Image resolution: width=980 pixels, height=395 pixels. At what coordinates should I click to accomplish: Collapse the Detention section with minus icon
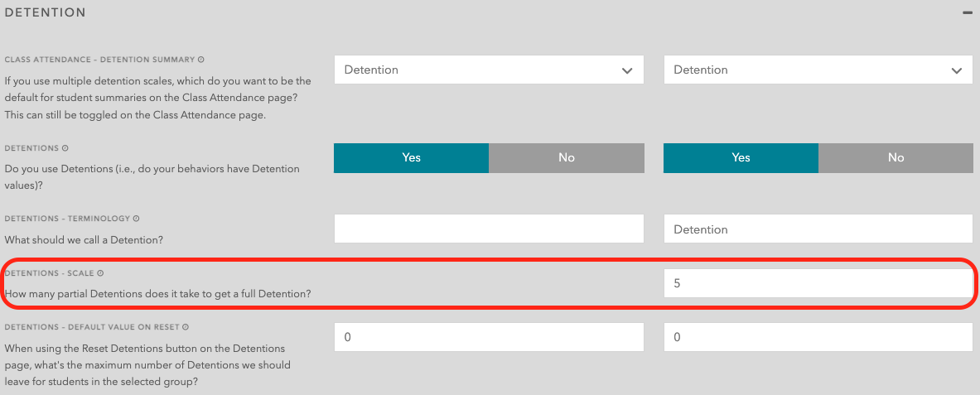pos(966,13)
